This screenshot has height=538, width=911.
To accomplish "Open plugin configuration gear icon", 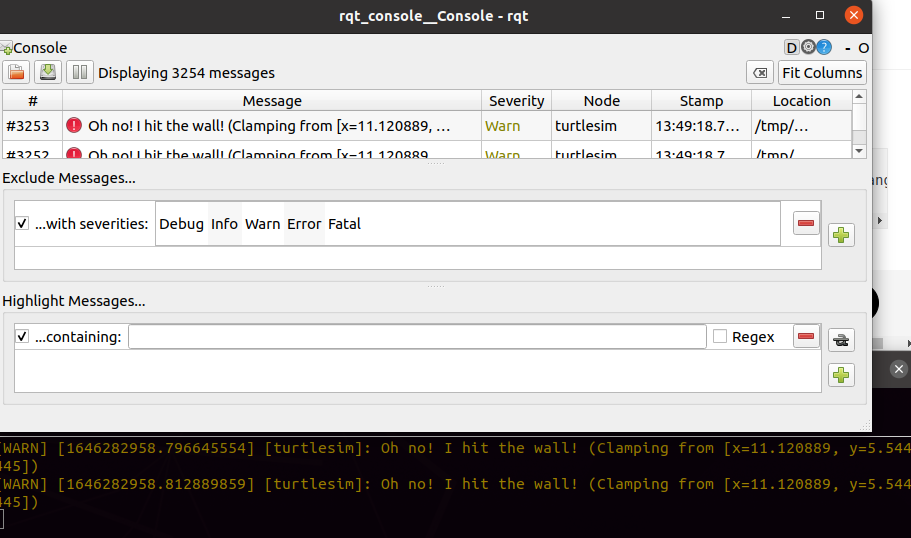I will (x=808, y=47).
